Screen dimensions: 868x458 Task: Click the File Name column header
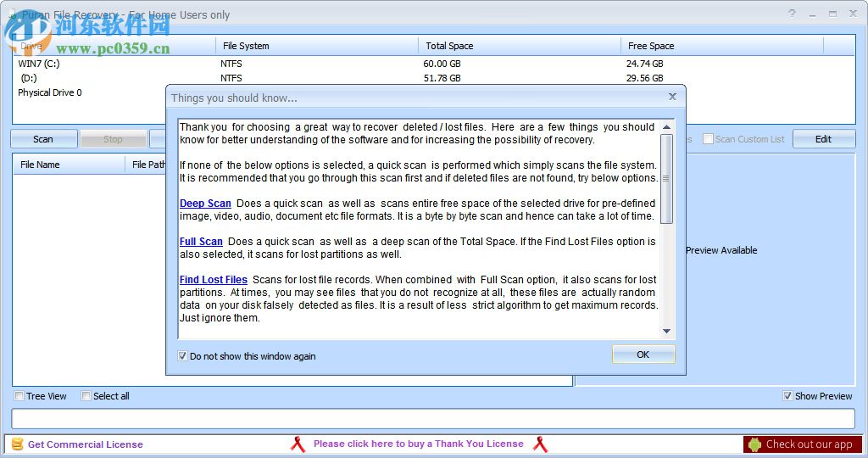tap(70, 165)
